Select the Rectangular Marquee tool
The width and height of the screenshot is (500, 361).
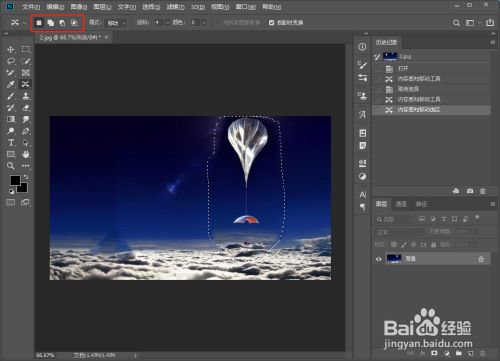tap(26, 49)
